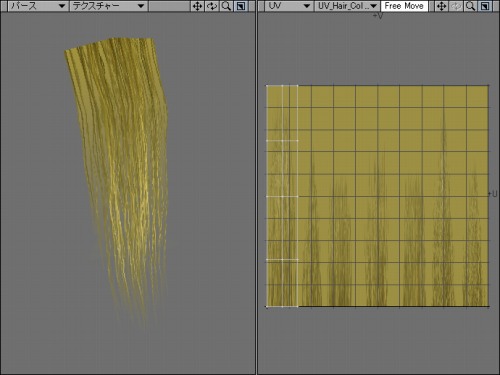Click the +V axis label
This screenshot has height=375, width=500.
(378, 16)
